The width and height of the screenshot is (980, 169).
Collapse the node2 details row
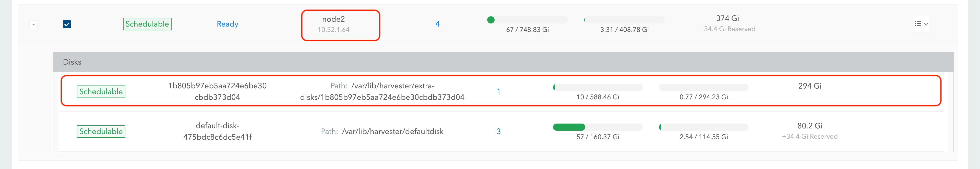[x=33, y=24]
